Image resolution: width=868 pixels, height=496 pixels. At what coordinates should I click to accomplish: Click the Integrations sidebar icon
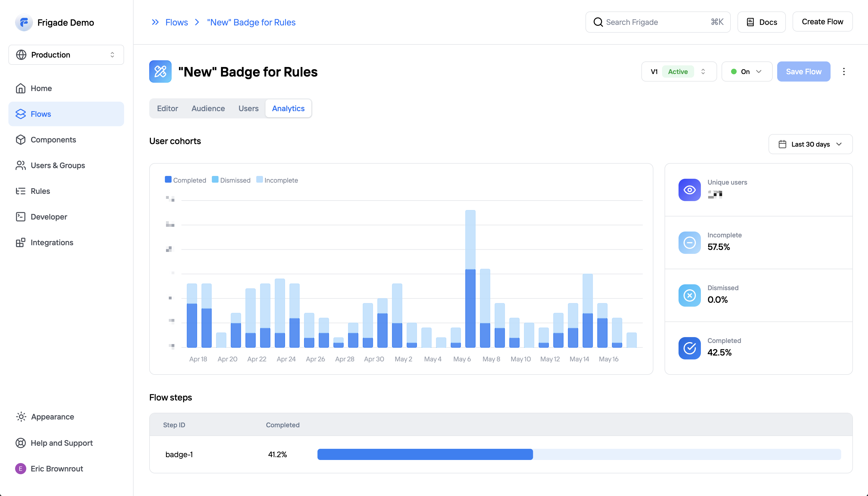click(21, 242)
